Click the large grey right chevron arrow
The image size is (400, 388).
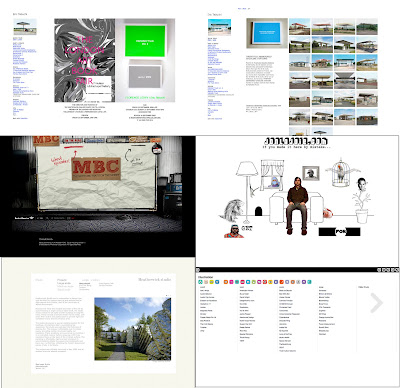click(x=377, y=303)
